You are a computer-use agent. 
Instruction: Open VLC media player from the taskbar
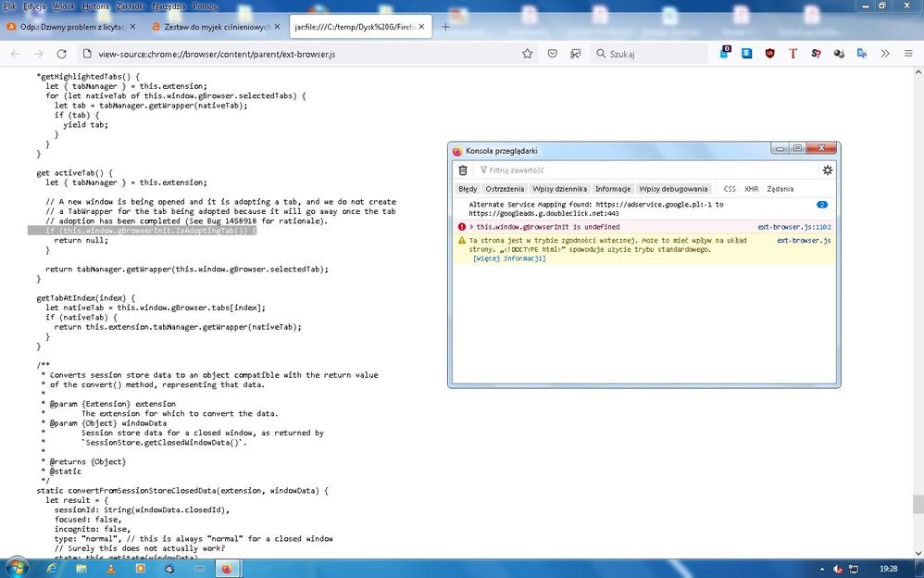click(x=111, y=569)
